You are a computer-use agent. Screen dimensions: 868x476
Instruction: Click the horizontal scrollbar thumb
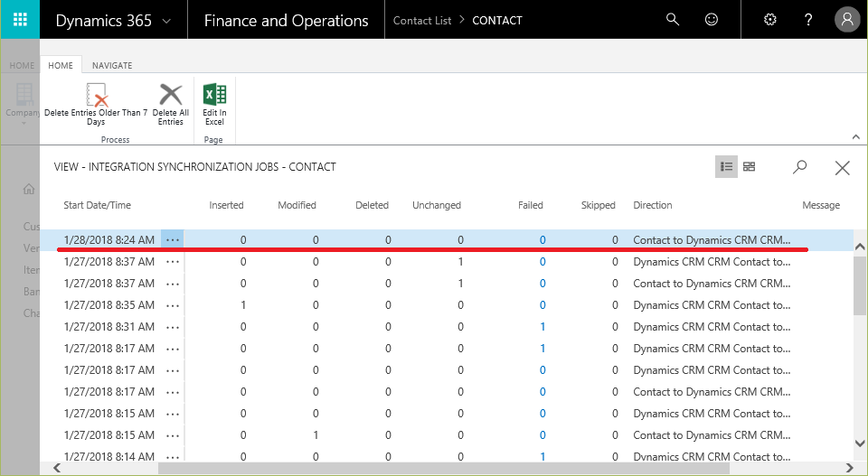click(x=444, y=468)
